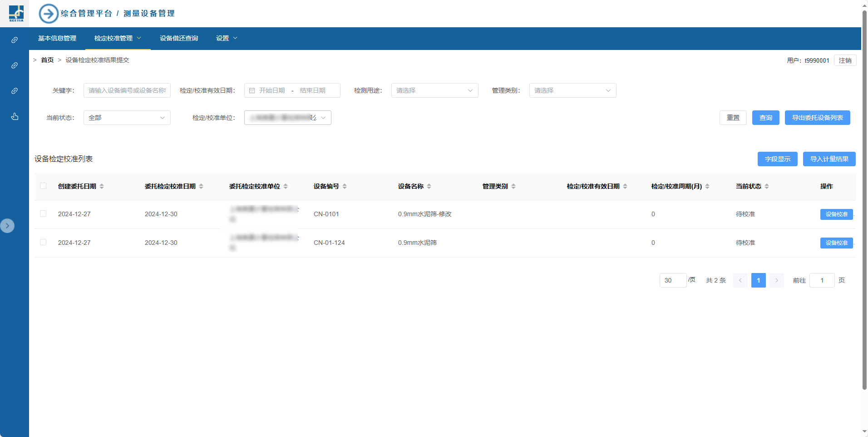Click the circled arrow platform logo icon
This screenshot has height=437, width=868.
pos(49,14)
